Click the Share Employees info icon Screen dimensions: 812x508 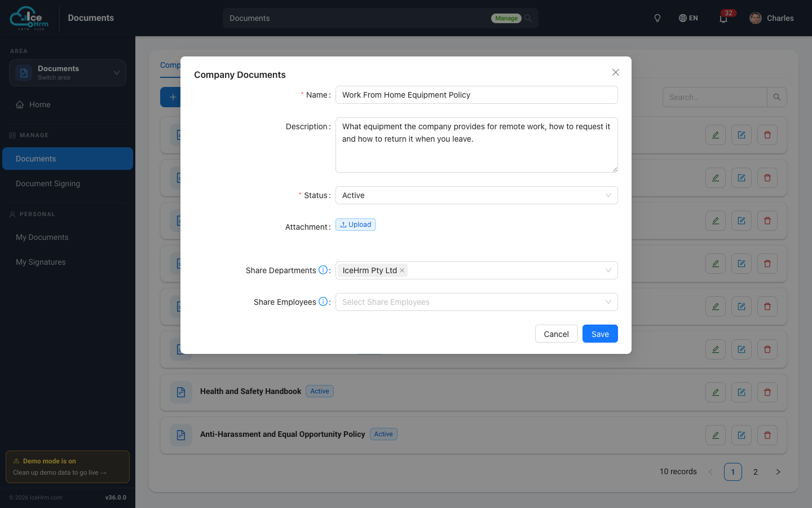pos(323,301)
